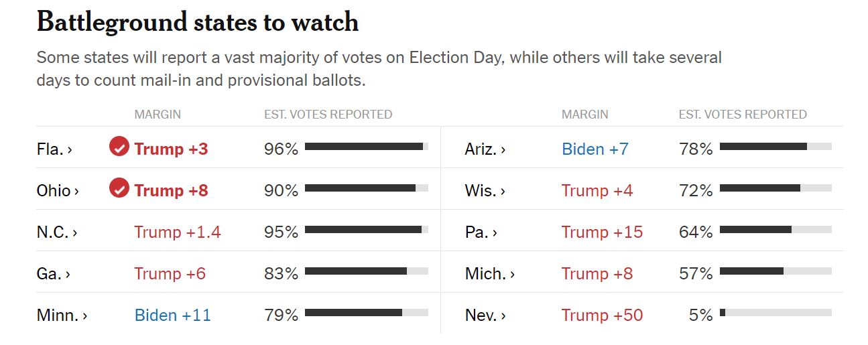Expand the Minn. state results
The height and width of the screenshot is (345, 868).
[62, 316]
